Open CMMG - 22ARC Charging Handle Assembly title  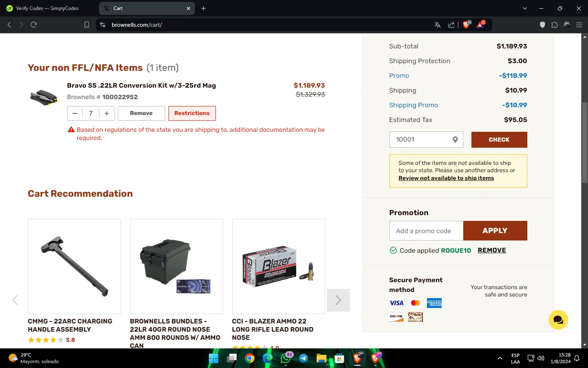(70, 325)
